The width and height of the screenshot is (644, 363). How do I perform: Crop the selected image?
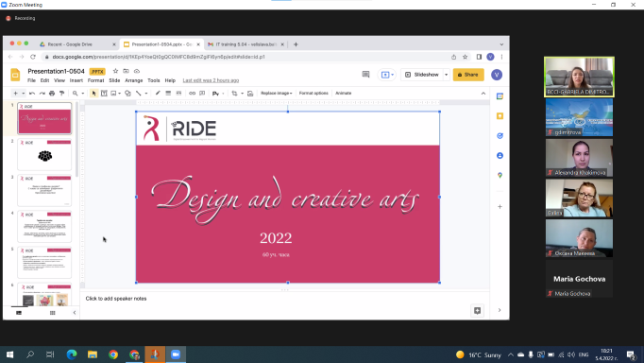point(234,94)
